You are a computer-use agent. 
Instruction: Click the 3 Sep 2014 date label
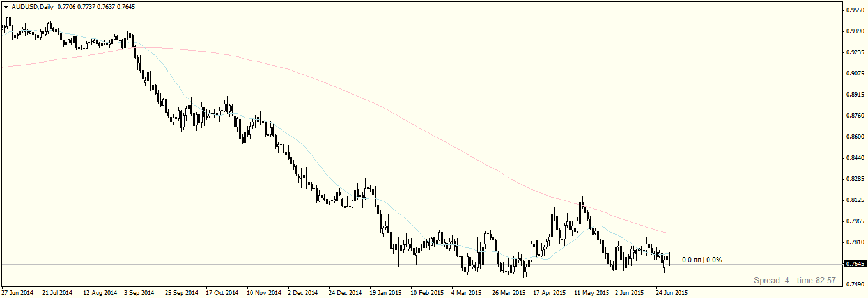(139, 293)
